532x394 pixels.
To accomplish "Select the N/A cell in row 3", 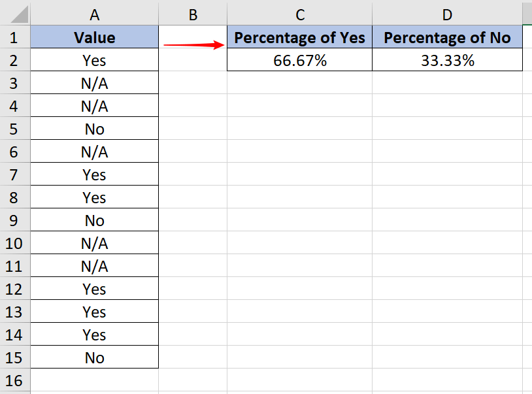I will tap(94, 82).
